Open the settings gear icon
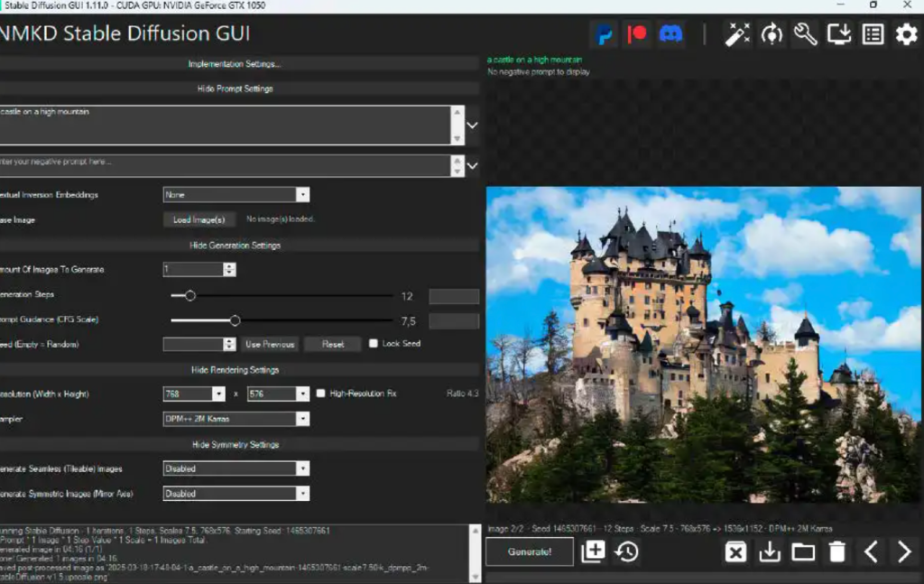 click(906, 35)
